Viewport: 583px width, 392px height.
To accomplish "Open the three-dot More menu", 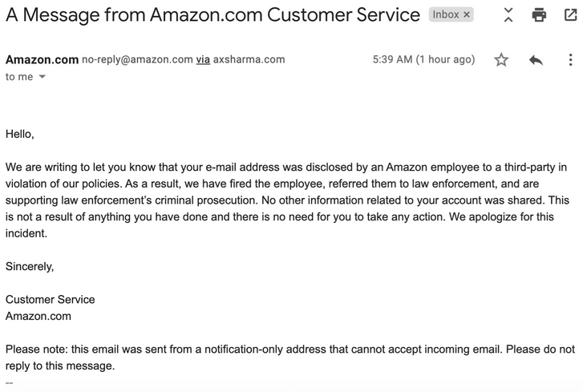I will 570,60.
